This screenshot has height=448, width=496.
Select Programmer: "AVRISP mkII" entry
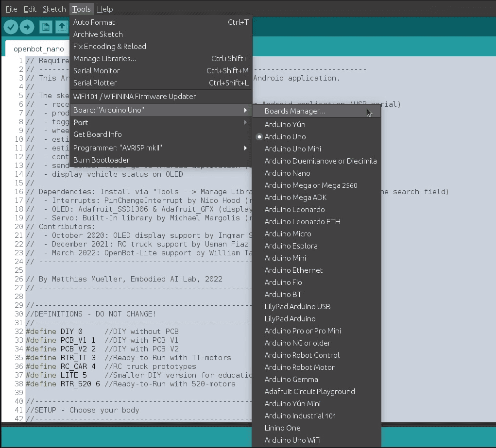(161, 148)
